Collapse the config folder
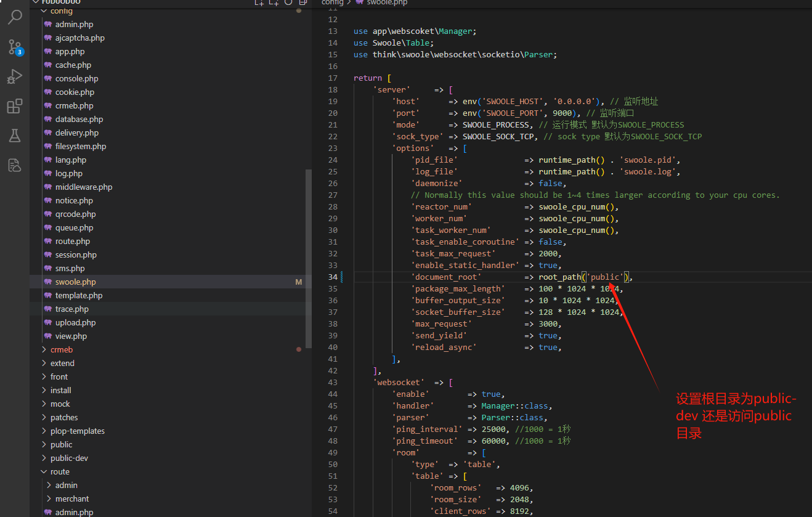 coord(62,10)
